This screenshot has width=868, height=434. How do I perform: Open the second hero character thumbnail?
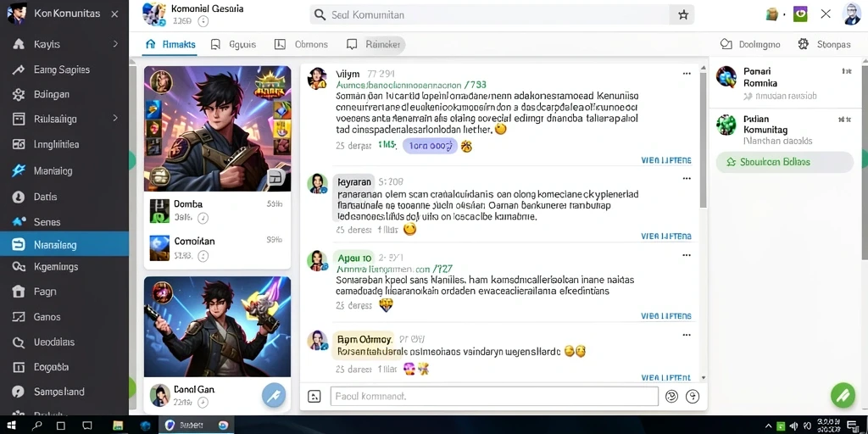tap(218, 326)
